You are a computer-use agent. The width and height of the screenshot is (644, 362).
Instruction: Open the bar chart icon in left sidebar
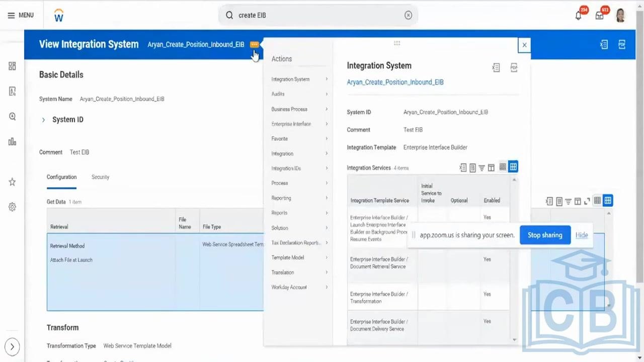12,142
